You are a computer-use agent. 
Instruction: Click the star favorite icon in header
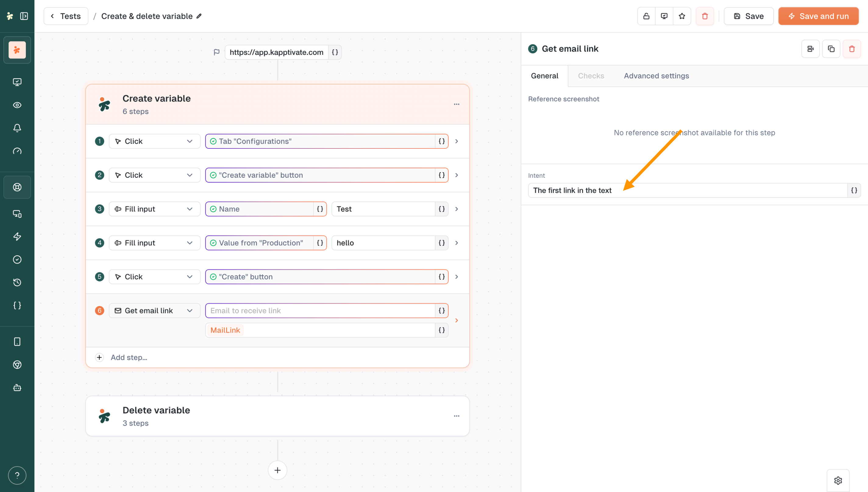(681, 16)
